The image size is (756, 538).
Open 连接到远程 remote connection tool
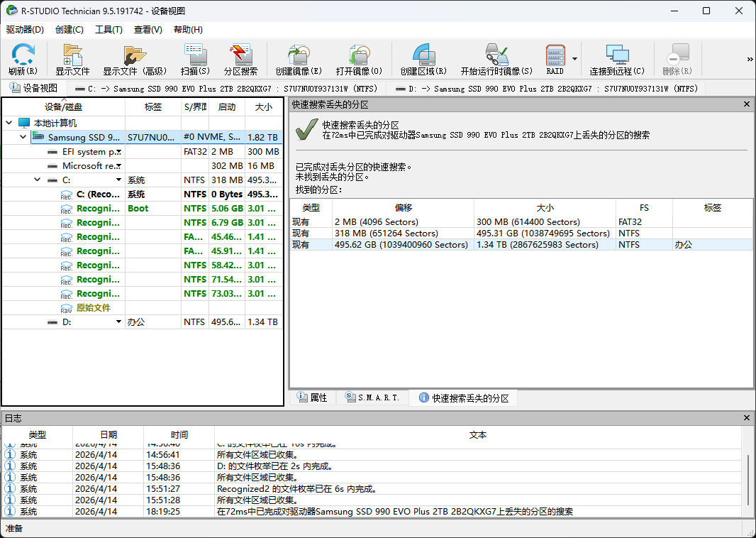tap(618, 58)
